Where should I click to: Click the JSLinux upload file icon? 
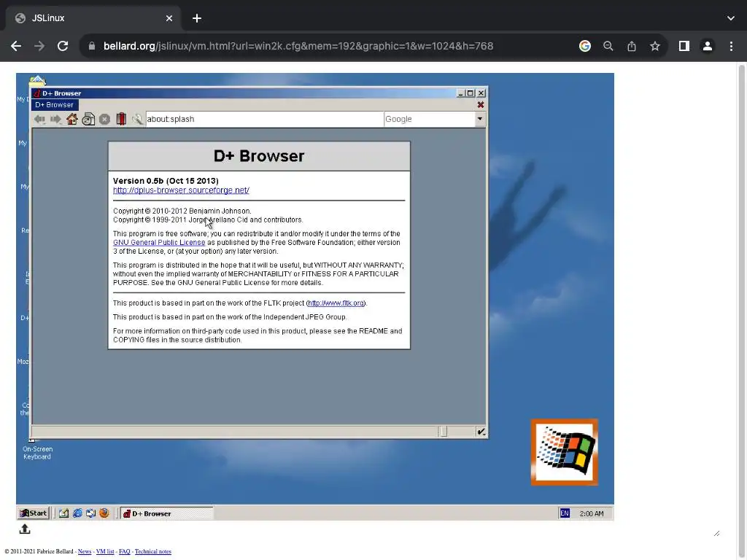25,529
